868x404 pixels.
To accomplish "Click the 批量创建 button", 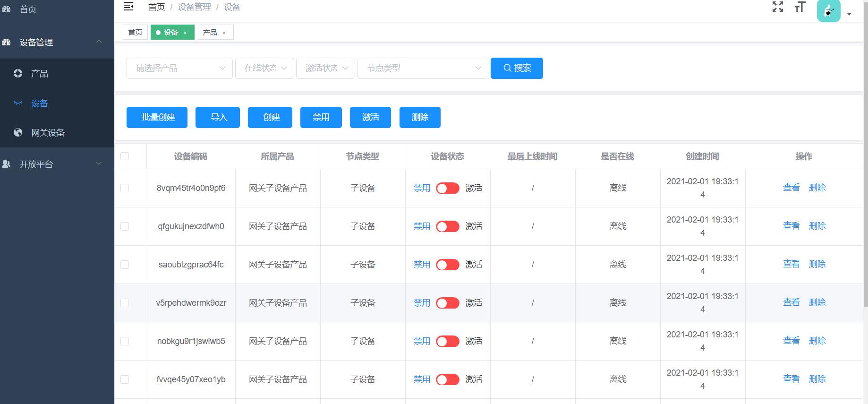I will [157, 117].
